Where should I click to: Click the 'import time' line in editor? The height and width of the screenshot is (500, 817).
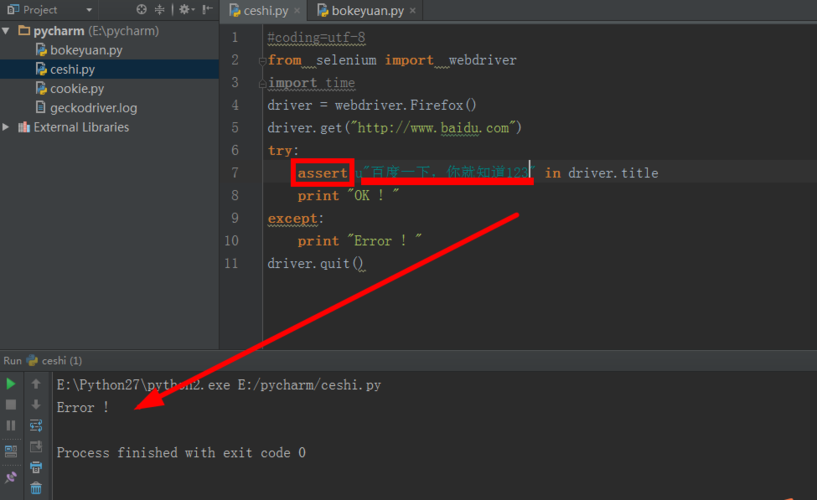pos(311,83)
